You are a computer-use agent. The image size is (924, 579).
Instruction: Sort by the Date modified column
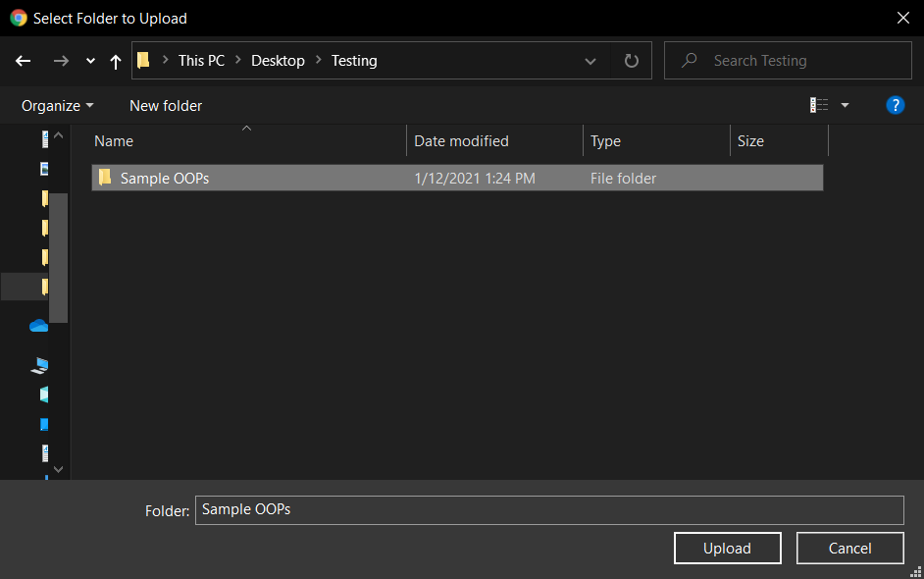pos(461,141)
